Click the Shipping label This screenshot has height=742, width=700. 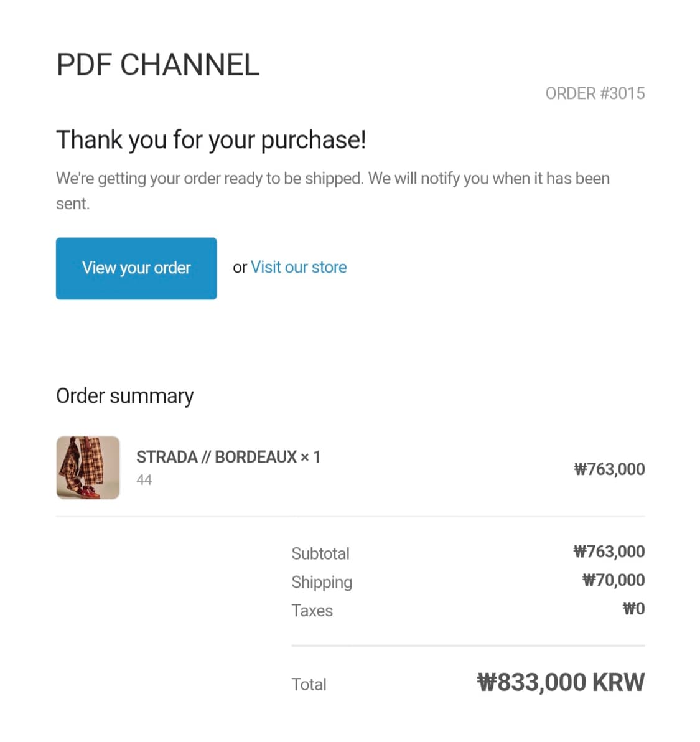[322, 582]
